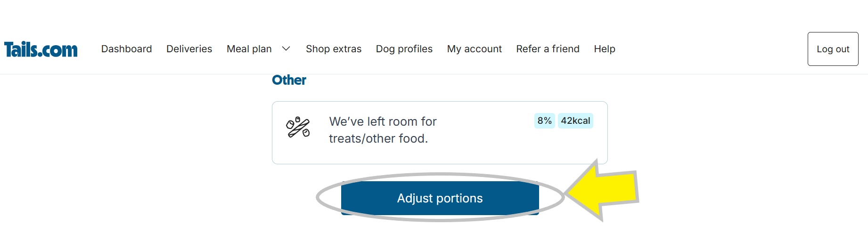Go to My account
The height and width of the screenshot is (233, 868).
(x=475, y=49)
